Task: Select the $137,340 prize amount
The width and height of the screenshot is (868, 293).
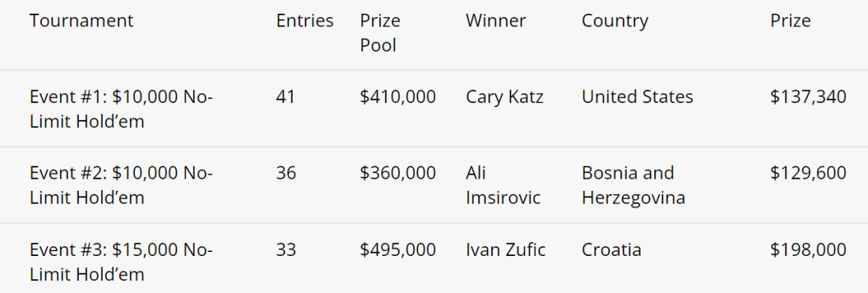Action: coord(809,97)
